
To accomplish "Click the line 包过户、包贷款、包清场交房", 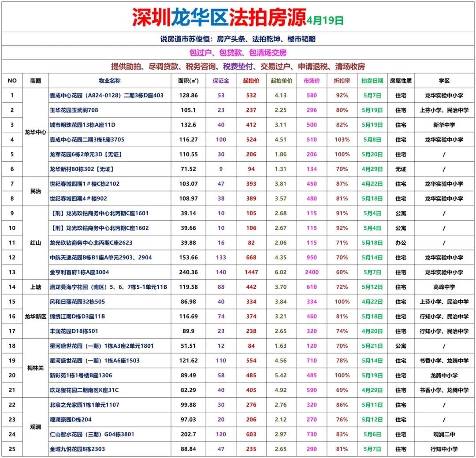I will pos(238,52).
